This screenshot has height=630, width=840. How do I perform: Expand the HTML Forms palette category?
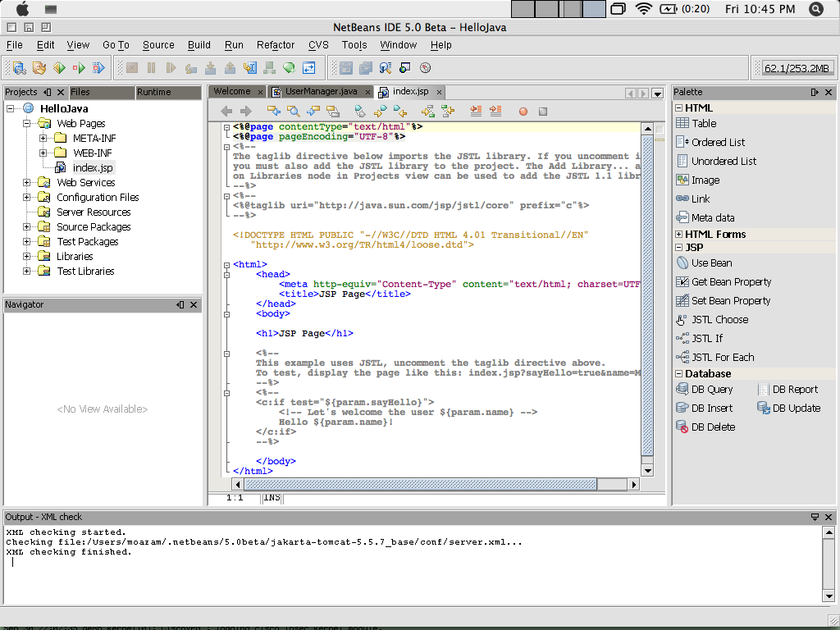(678, 234)
